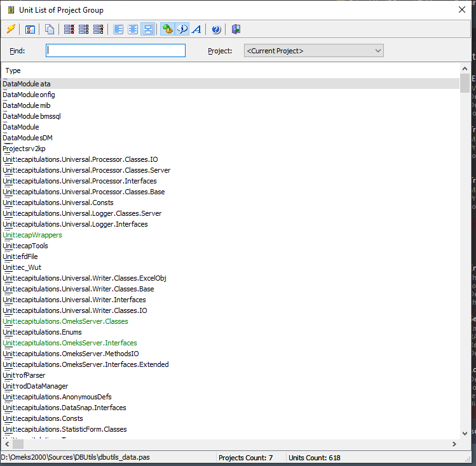
Task: Click the Type column header
Action: tap(13, 70)
